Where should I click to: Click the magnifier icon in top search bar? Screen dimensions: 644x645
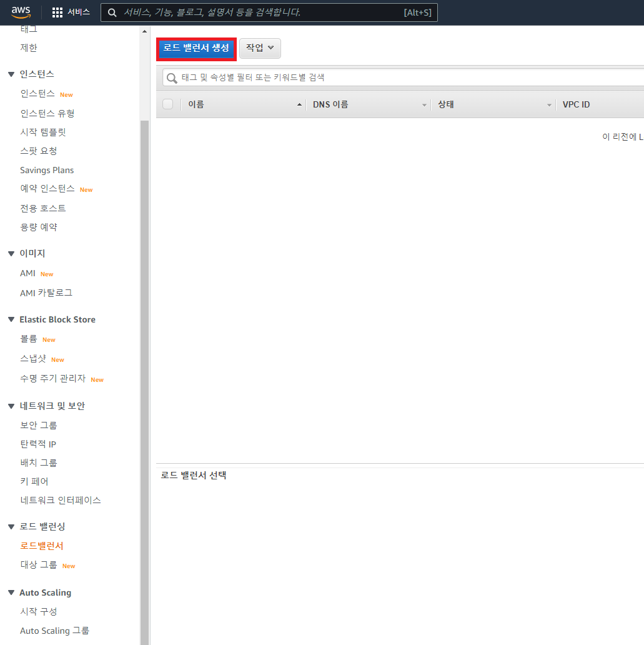[112, 12]
